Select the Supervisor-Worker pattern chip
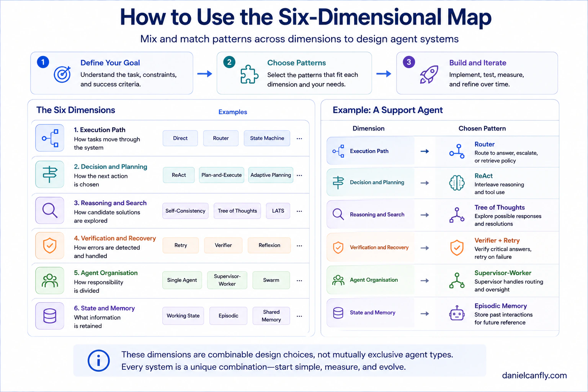The image size is (588, 392). [227, 280]
